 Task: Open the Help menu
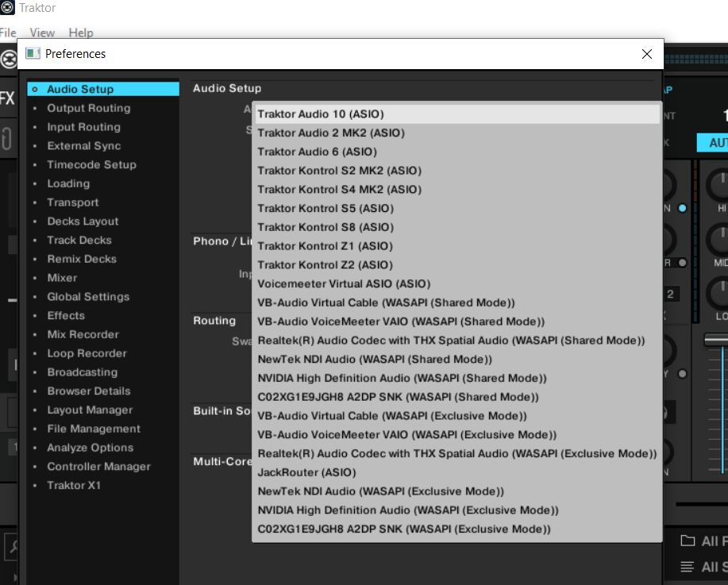click(80, 33)
